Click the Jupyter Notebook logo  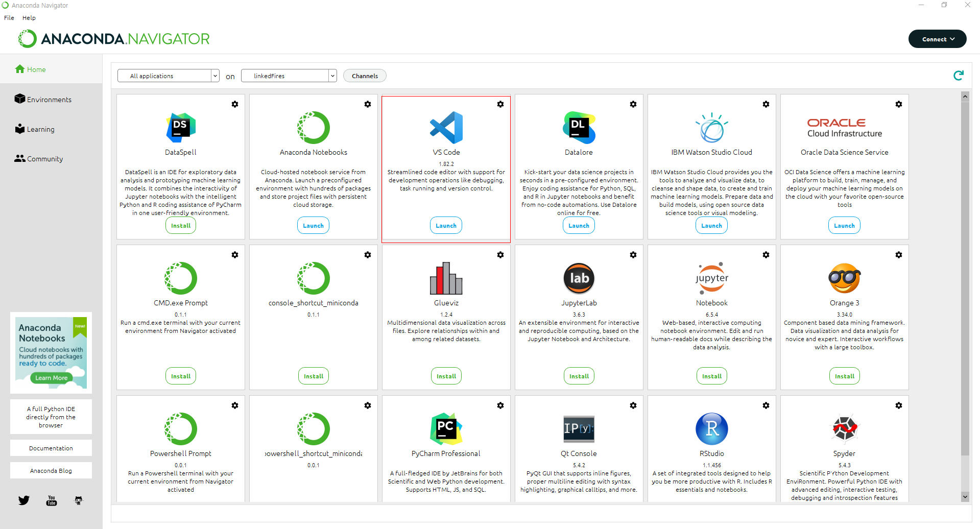tap(712, 278)
